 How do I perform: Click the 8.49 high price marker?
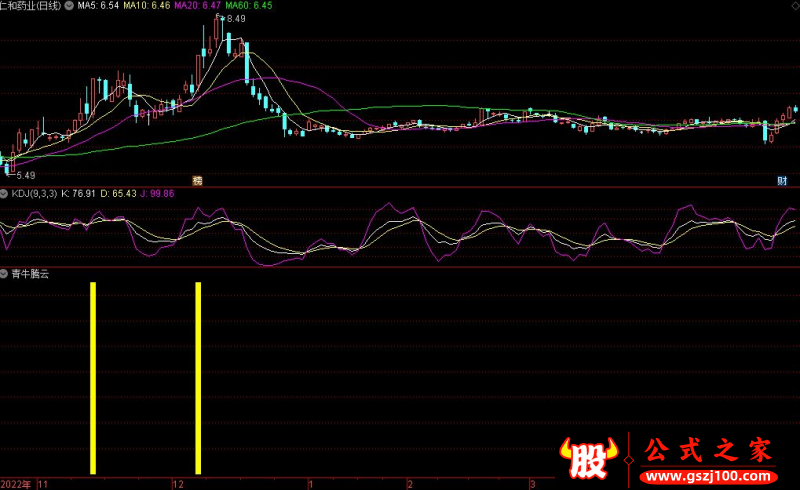[234, 19]
